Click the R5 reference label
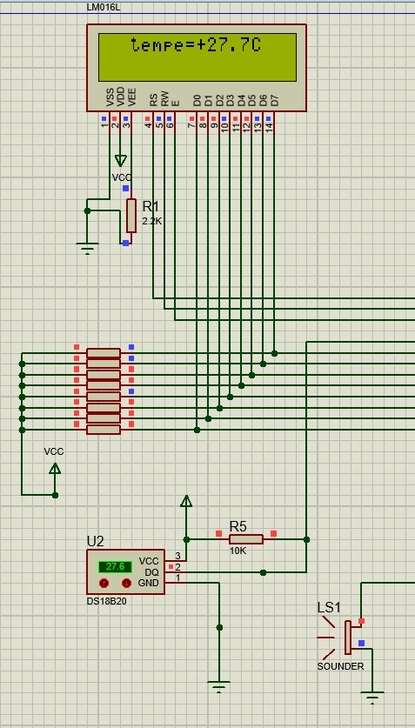This screenshot has height=728, width=415. coord(238,526)
